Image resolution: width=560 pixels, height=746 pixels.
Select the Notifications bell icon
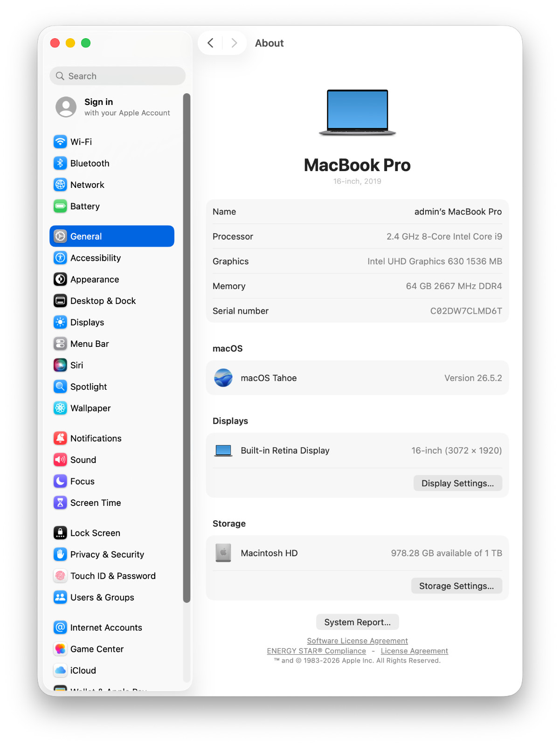tap(60, 438)
